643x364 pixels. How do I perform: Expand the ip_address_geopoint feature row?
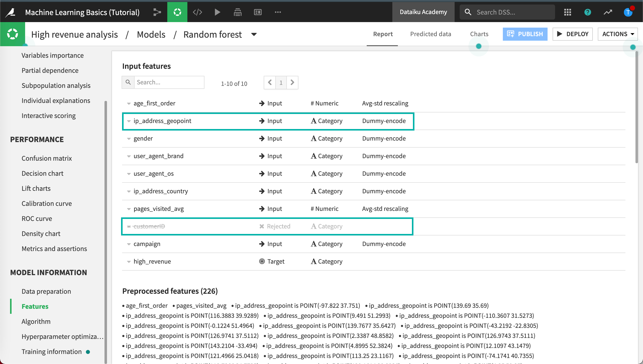click(129, 120)
